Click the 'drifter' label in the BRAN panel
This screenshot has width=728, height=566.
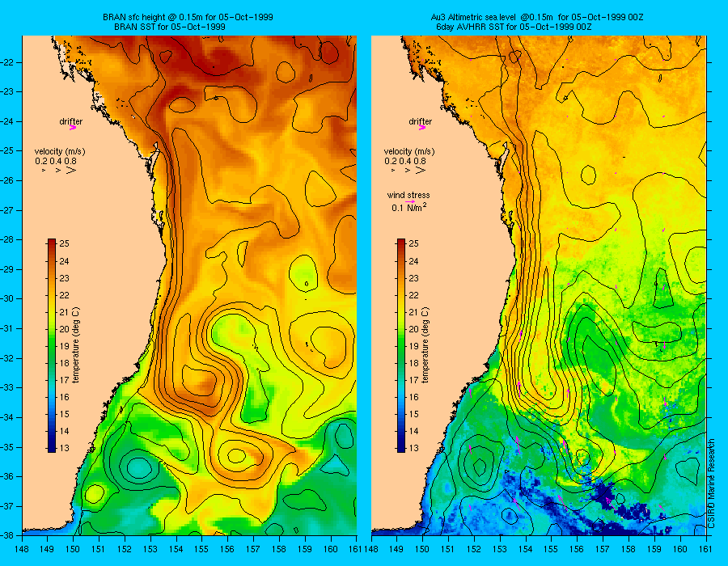[70, 121]
